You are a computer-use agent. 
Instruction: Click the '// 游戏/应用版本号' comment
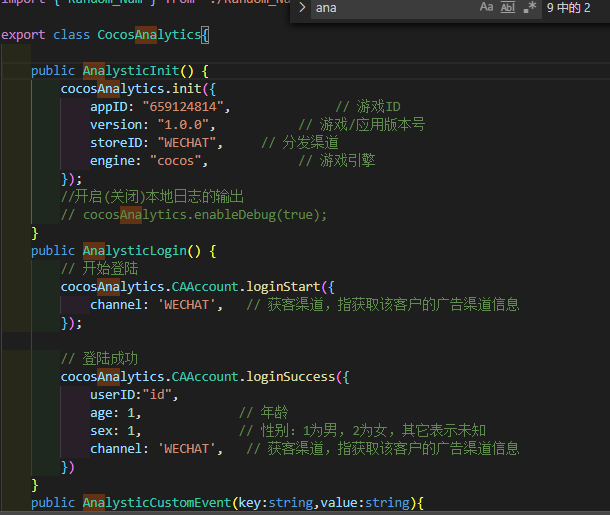[361, 124]
